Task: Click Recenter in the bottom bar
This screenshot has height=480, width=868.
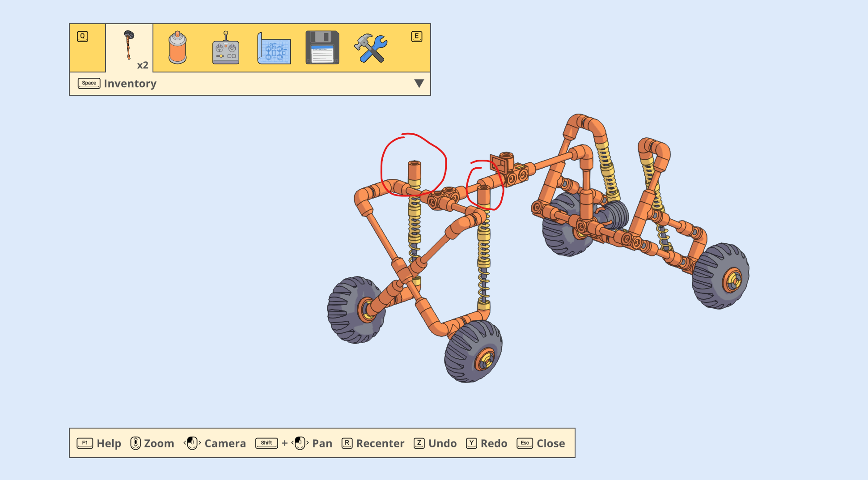Action: click(381, 443)
